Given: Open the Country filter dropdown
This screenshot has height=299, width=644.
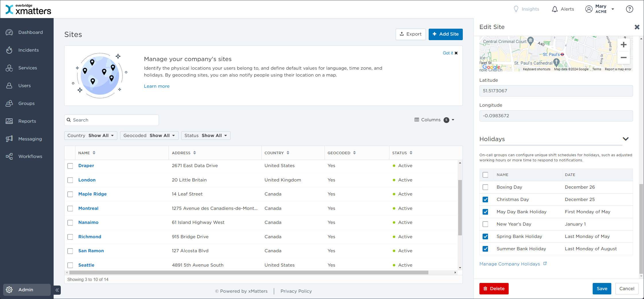Looking at the screenshot, I should click(x=91, y=136).
